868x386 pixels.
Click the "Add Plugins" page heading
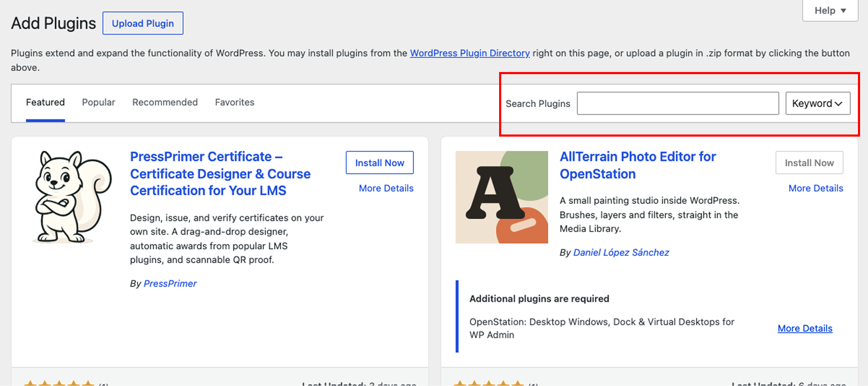(x=53, y=23)
